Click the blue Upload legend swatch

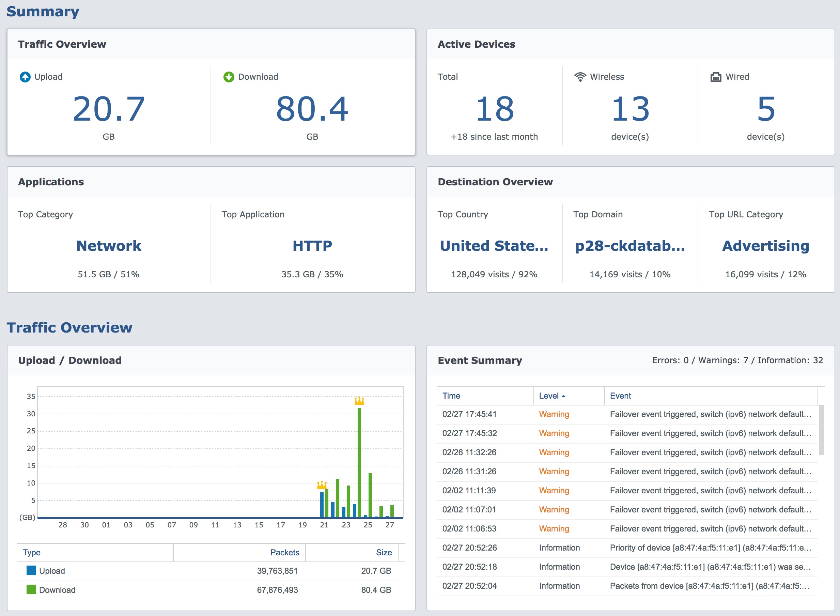pyautogui.click(x=31, y=570)
